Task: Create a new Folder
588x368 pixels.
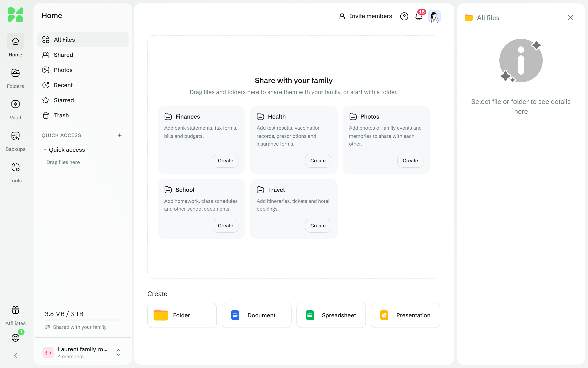Action: (x=182, y=315)
